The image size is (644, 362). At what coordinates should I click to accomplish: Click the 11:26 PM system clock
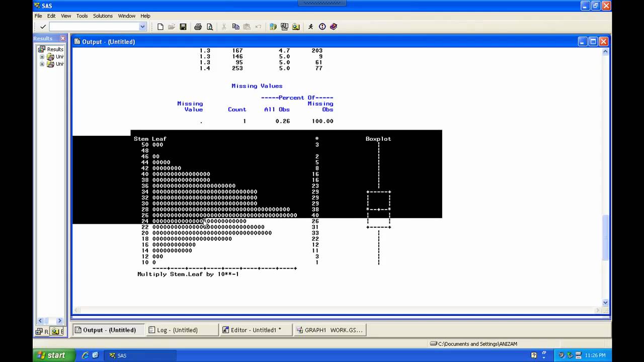point(594,355)
